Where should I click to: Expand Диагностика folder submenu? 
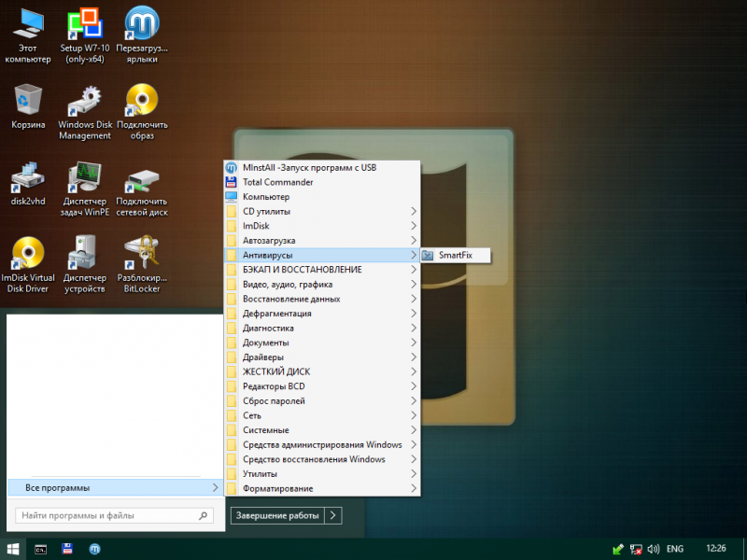(x=322, y=329)
